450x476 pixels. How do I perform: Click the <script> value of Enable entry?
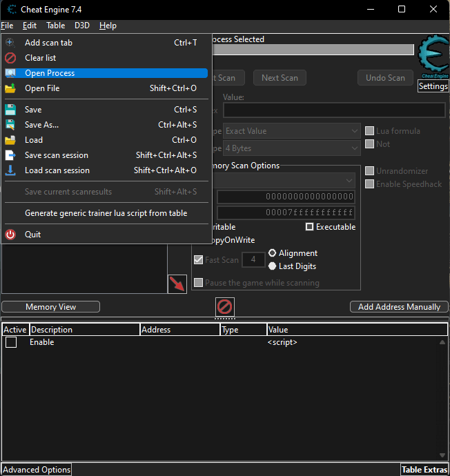[282, 342]
